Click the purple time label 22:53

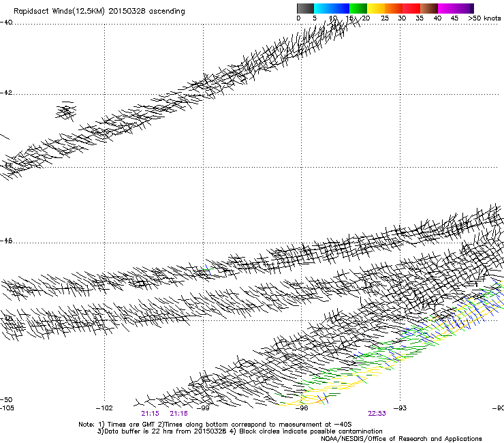coord(377,414)
